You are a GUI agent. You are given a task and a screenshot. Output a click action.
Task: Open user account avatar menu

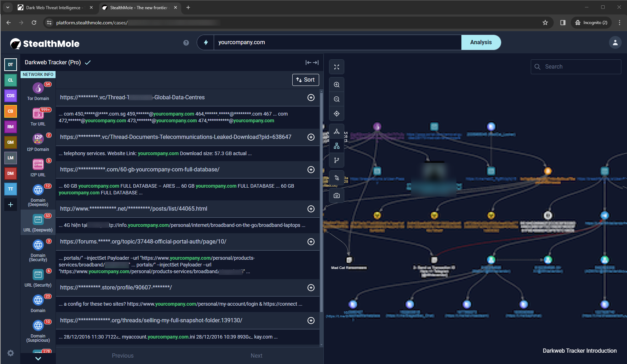(x=615, y=42)
